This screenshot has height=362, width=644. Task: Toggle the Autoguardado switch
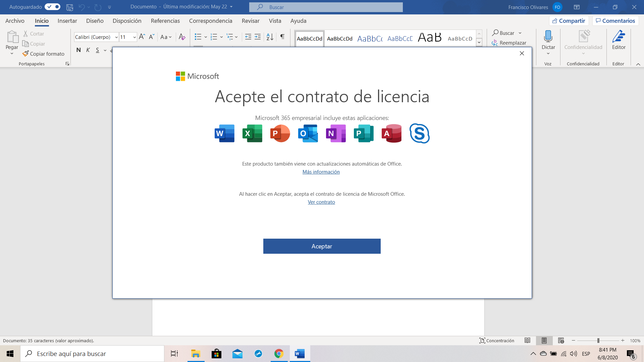pos(53,7)
